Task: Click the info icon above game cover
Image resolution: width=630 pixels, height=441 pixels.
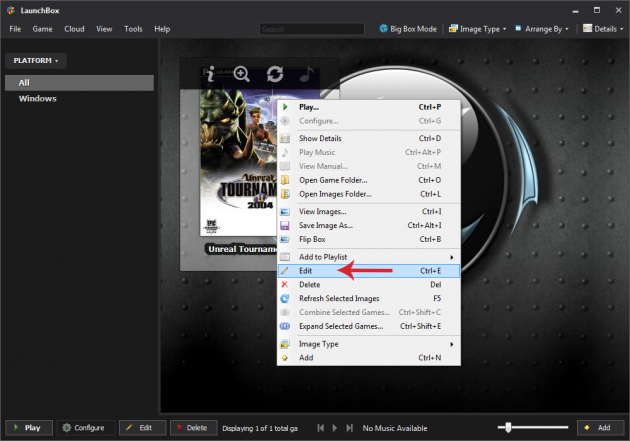Action: (x=210, y=73)
